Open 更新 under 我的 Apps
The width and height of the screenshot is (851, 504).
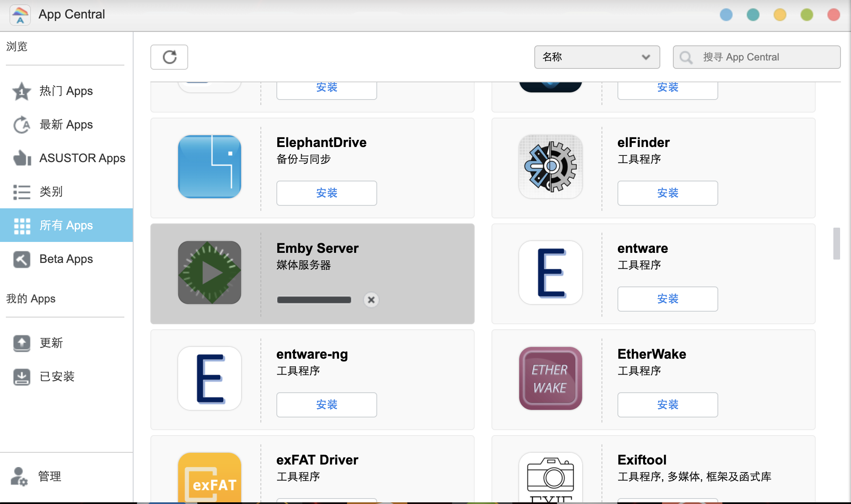pos(66,343)
